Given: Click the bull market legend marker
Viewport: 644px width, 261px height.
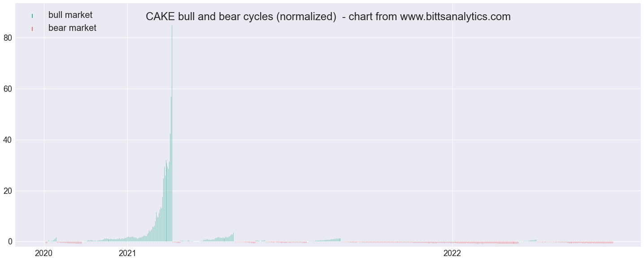Looking at the screenshot, I should click(x=32, y=16).
